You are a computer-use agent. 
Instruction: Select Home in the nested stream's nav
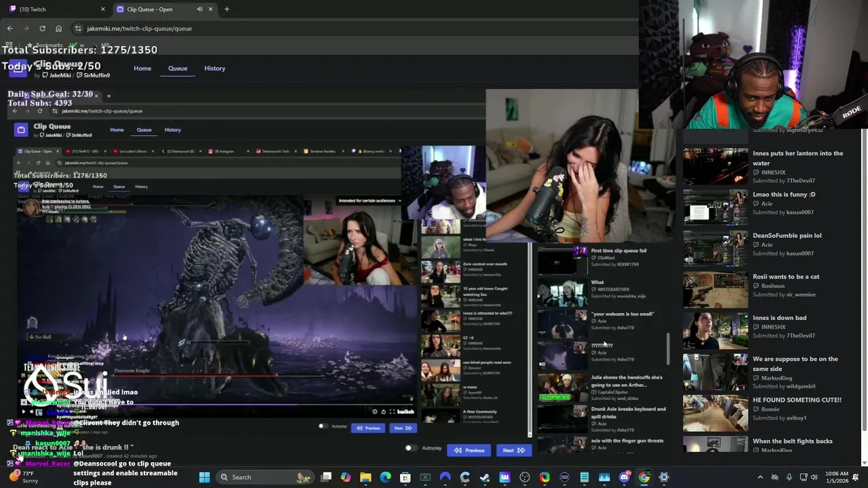117,129
